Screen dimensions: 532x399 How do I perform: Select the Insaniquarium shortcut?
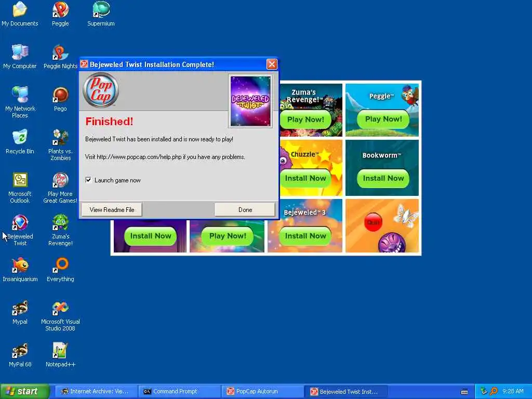(20, 270)
